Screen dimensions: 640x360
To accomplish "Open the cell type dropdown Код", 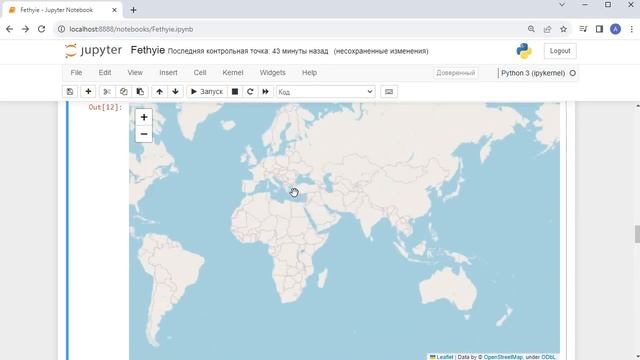I will click(326, 92).
